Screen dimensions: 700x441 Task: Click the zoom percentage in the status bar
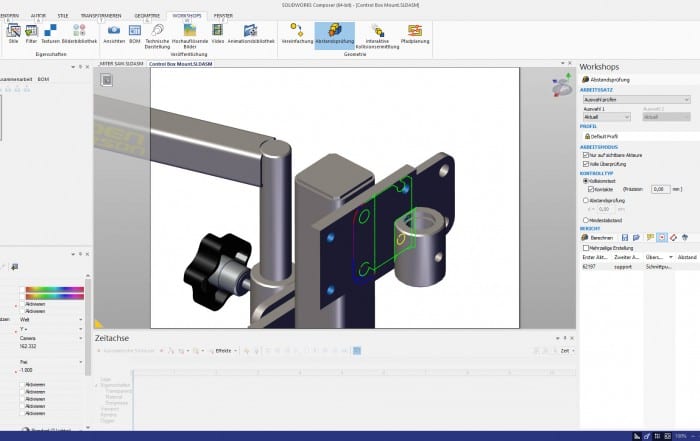pos(681,436)
